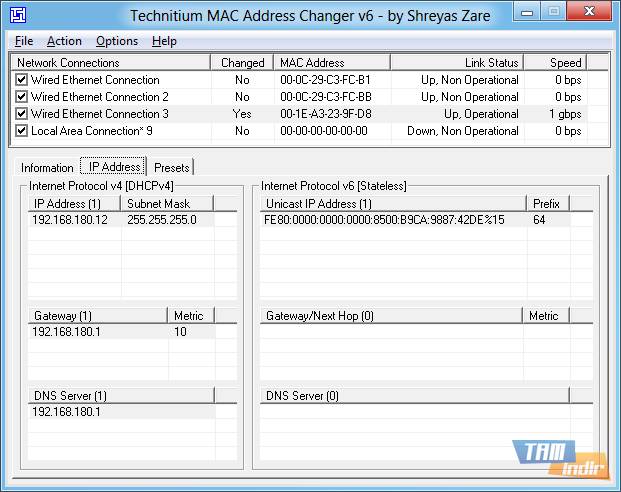Open the Help menu

[x=164, y=41]
